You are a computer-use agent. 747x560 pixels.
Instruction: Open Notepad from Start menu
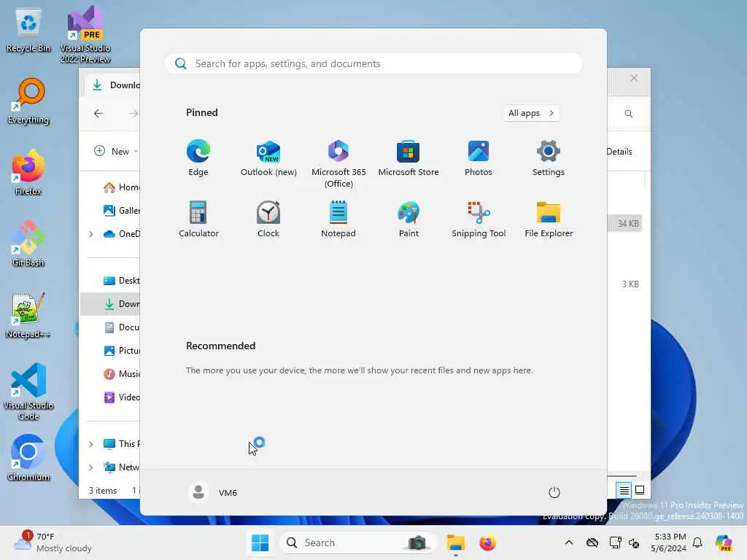click(x=338, y=219)
